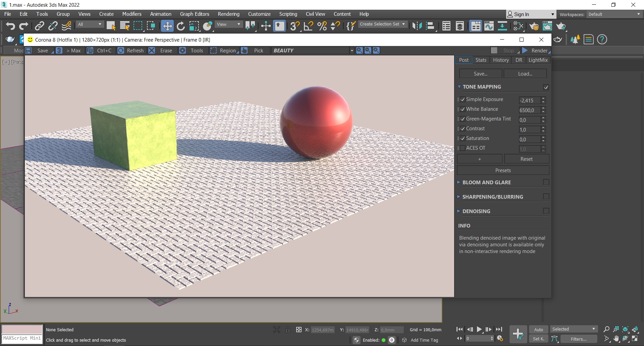Click the Reset tone mapping button
Screen dimensions: 644x346
point(526,159)
